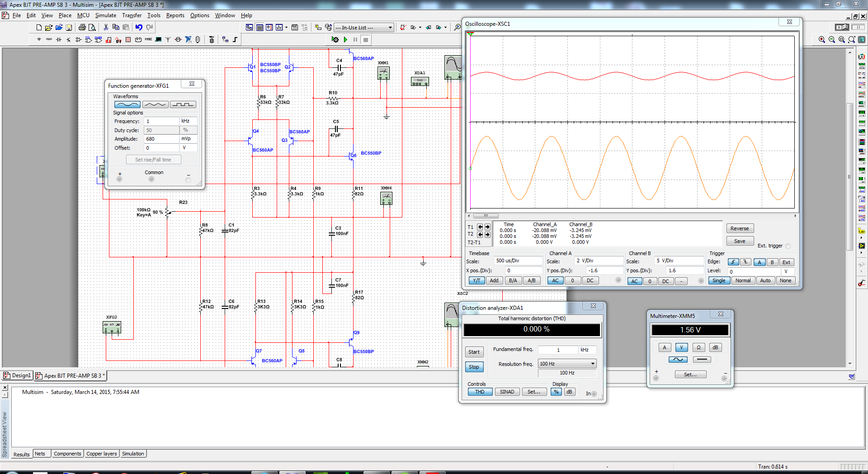Screen dimensions: 868x474
Task: Select triangle waveform in function generator
Action: pyautogui.click(x=155, y=104)
